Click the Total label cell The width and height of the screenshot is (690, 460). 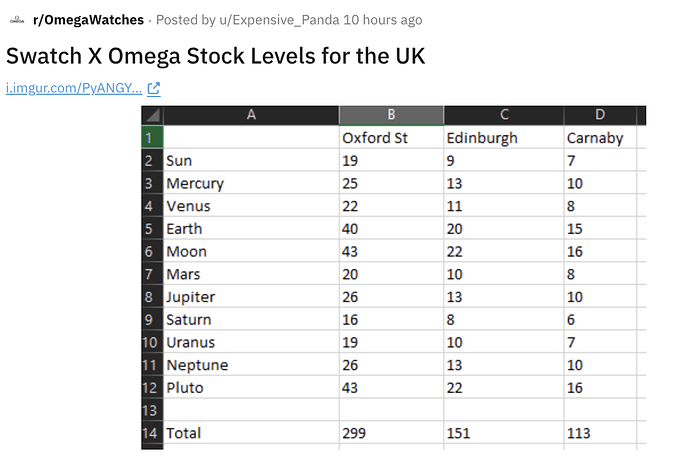point(251,433)
